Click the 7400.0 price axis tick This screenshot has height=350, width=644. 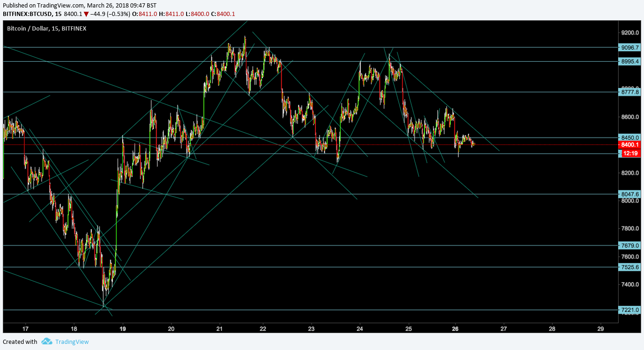tap(630, 285)
